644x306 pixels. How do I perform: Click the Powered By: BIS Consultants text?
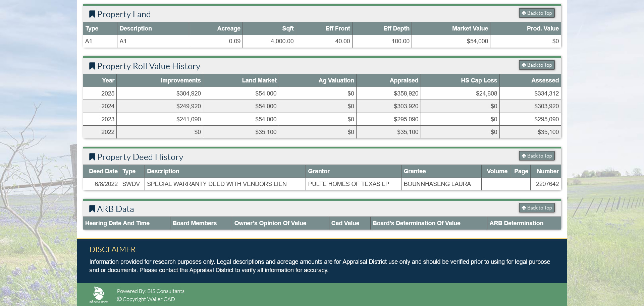[151, 291]
